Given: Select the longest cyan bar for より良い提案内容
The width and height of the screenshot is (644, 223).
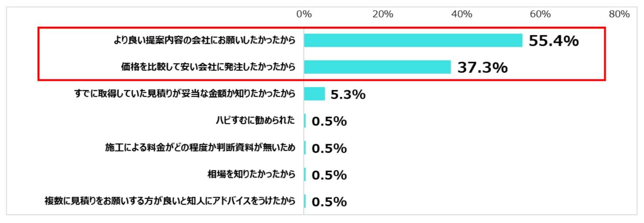Looking at the screenshot, I should [x=413, y=41].
